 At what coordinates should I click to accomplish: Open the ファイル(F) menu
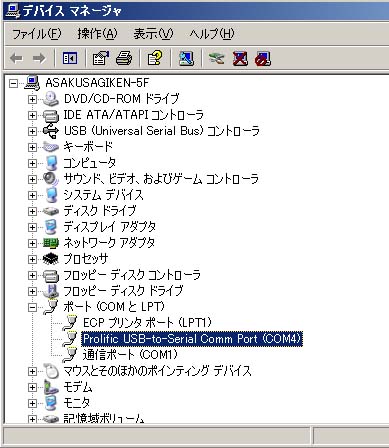click(37, 34)
